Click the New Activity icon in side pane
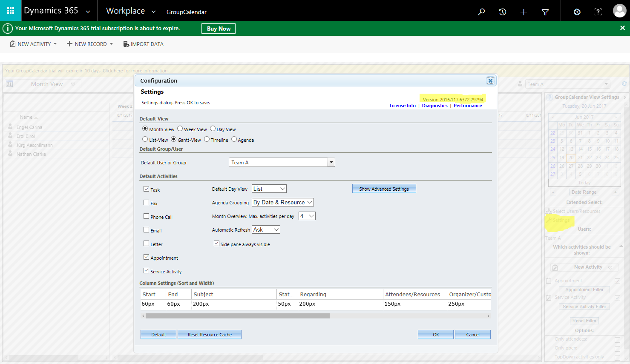This screenshot has height=364, width=630. pos(555,267)
